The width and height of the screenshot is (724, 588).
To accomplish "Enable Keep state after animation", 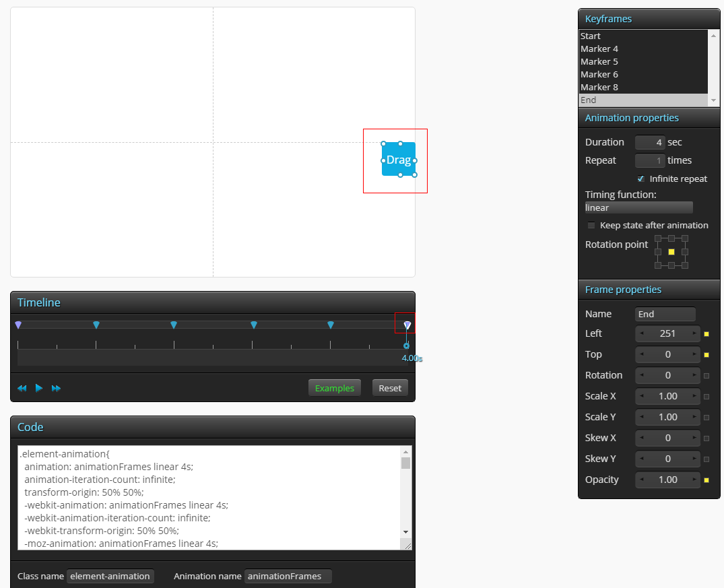I will tap(591, 225).
